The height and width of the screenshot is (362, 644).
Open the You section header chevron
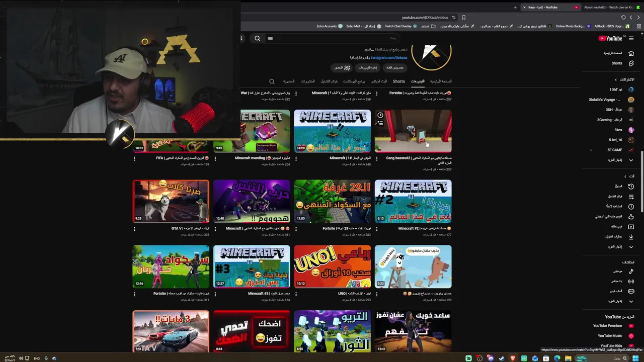pos(625,176)
